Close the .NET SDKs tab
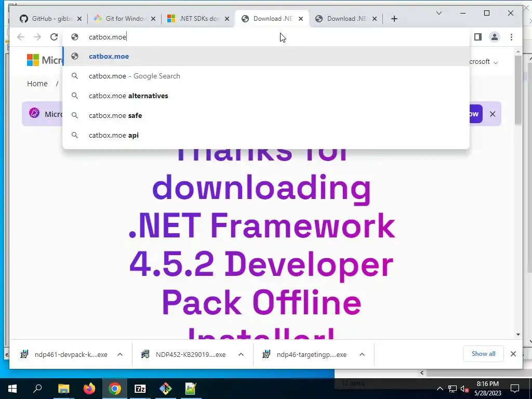The width and height of the screenshot is (532, 399). coord(227,19)
